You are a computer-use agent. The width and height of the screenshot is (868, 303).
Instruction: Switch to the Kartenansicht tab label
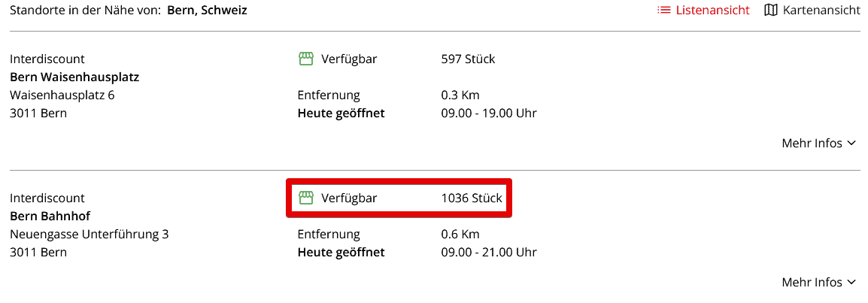821,11
